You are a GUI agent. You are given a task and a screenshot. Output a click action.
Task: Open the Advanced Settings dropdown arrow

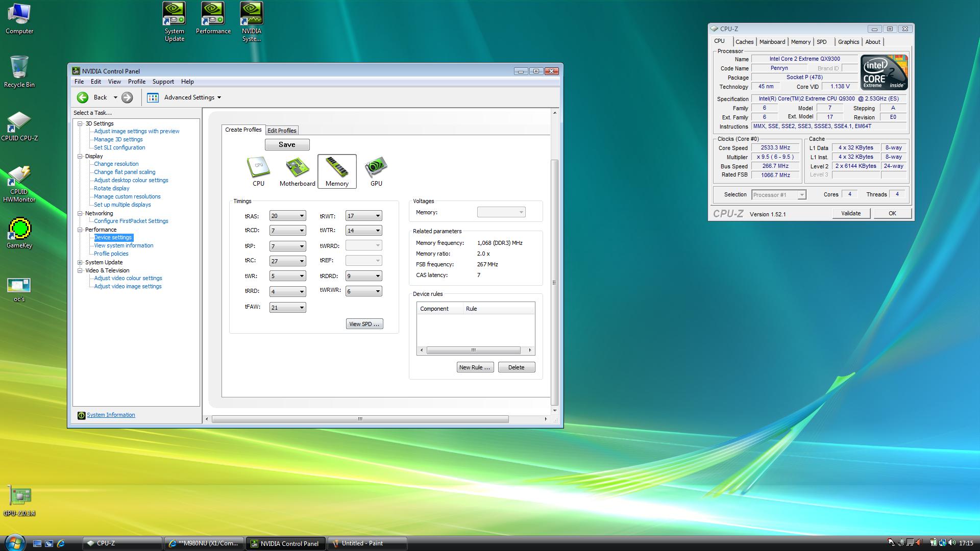click(219, 97)
